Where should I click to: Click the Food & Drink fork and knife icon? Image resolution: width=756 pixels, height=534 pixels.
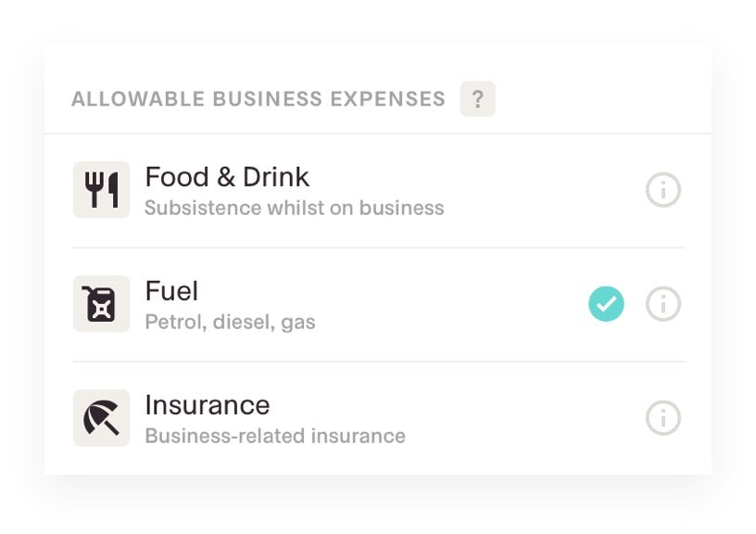click(x=101, y=189)
